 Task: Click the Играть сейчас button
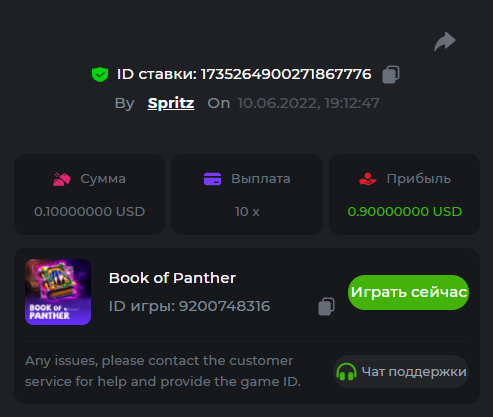pos(408,292)
